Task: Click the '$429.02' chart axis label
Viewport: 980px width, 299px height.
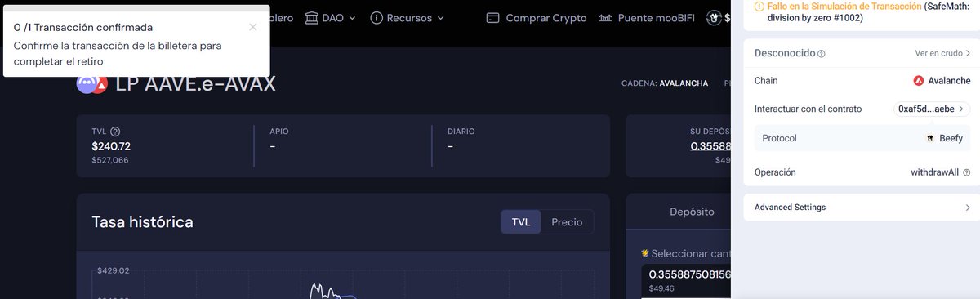Action: (x=113, y=270)
